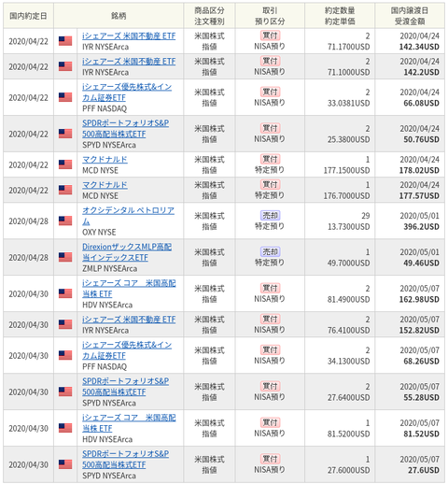Click US flag icon in the OXY NYSE row
Image resolution: width=448 pixels, height=484 pixels.
(x=65, y=221)
